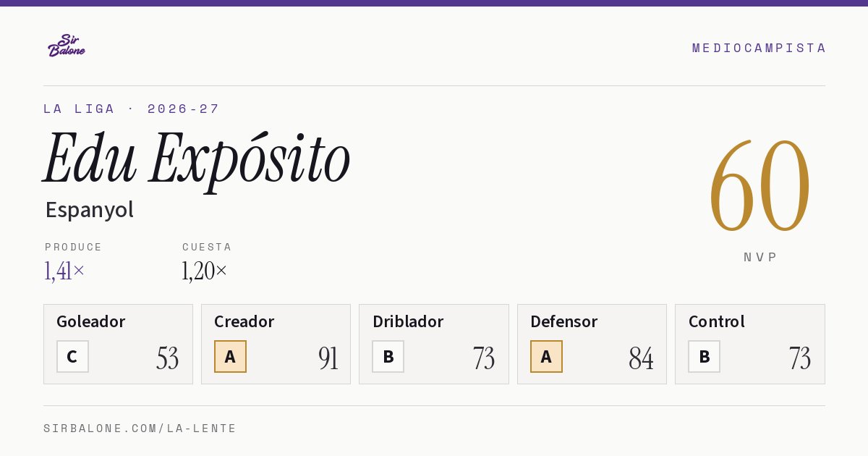Screen dimensions: 868x456
Task: Click the player name Edu Expósito
Action: [x=197, y=159]
